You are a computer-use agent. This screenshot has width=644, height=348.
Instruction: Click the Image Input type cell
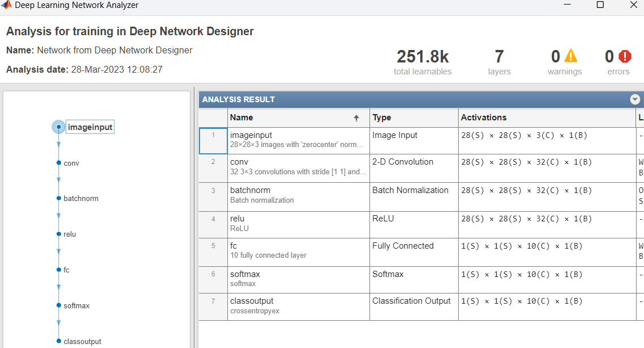(x=414, y=141)
